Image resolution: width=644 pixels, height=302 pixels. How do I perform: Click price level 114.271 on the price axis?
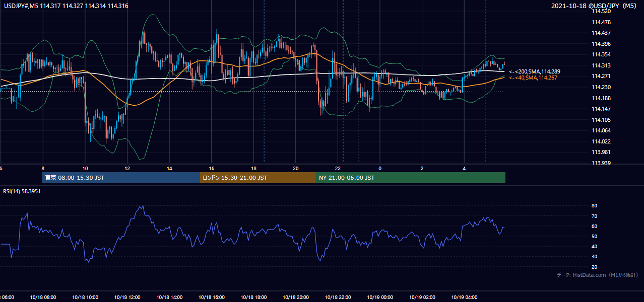[602, 77]
